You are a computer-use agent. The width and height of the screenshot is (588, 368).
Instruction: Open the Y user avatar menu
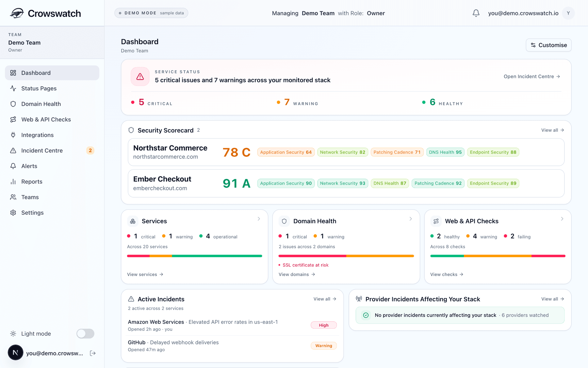pyautogui.click(x=568, y=13)
